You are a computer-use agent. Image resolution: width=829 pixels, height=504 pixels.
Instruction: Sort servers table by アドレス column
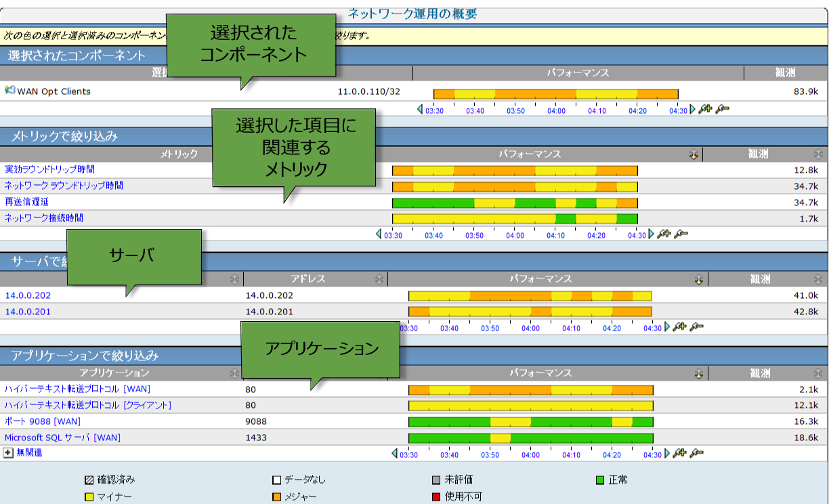[379, 278]
